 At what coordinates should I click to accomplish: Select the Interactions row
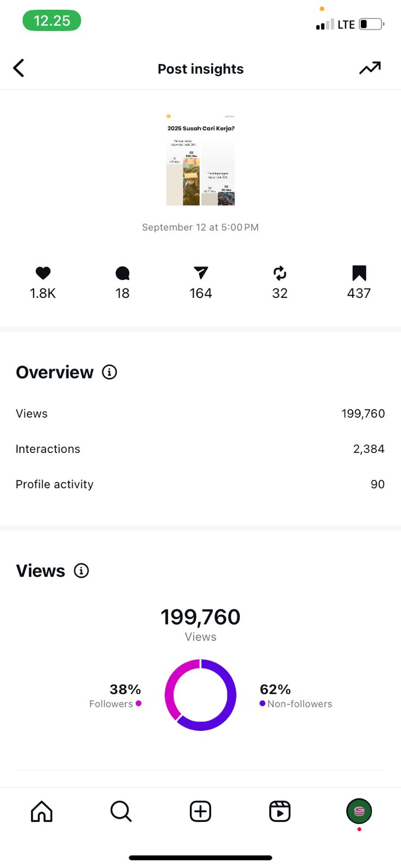point(200,449)
